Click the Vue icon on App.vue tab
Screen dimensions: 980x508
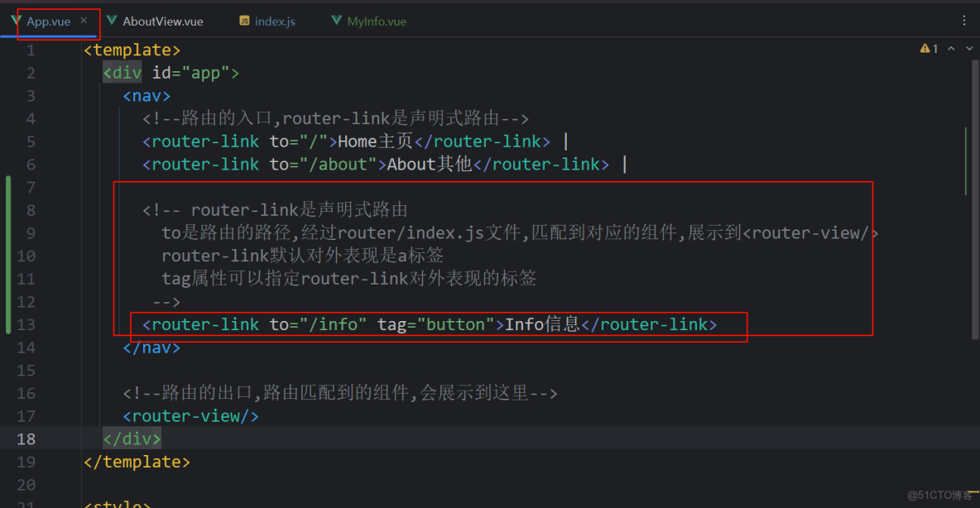tap(15, 20)
